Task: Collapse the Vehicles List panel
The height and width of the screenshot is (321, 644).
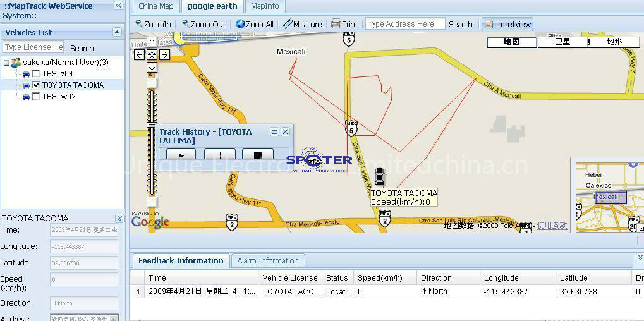Action: pyautogui.click(x=117, y=32)
